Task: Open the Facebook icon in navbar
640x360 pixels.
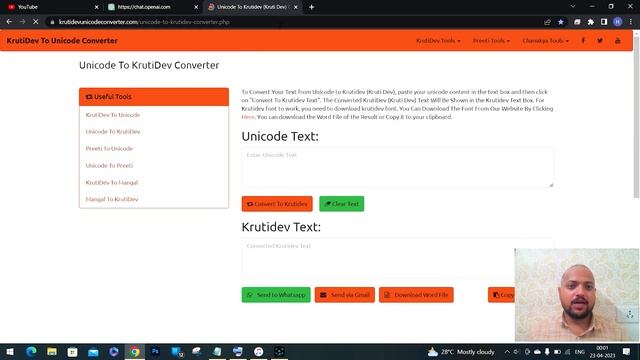Action: 583,40
